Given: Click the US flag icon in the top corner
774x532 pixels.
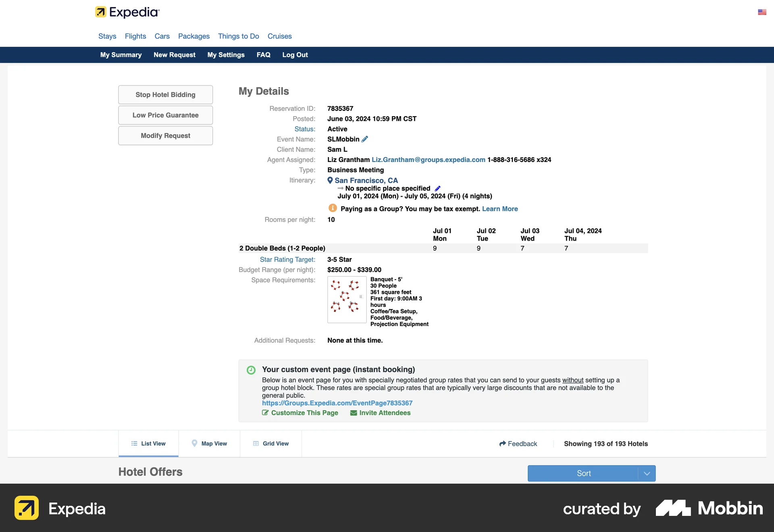Looking at the screenshot, I should [762, 12].
